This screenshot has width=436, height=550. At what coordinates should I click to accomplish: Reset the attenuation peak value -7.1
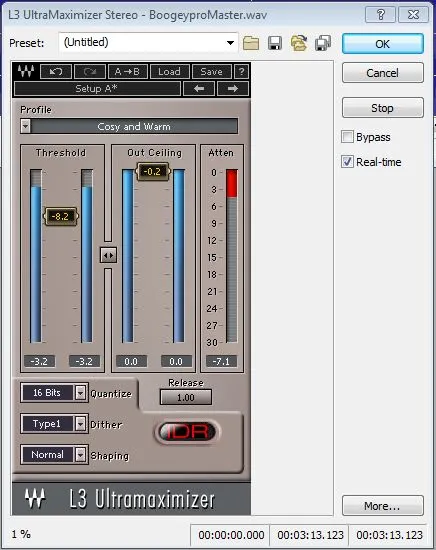coord(221,361)
